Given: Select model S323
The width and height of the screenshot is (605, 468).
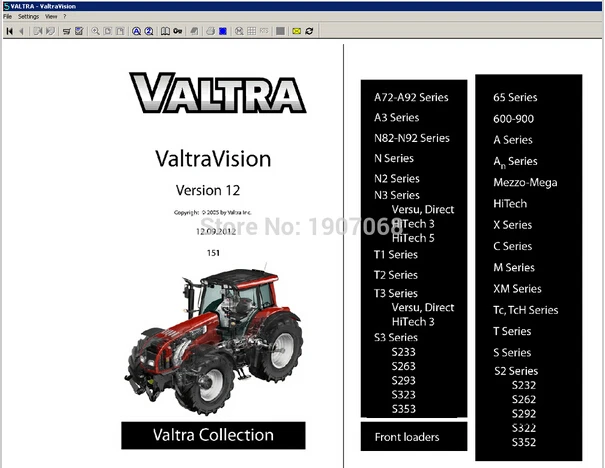Looking at the screenshot, I should [404, 395].
